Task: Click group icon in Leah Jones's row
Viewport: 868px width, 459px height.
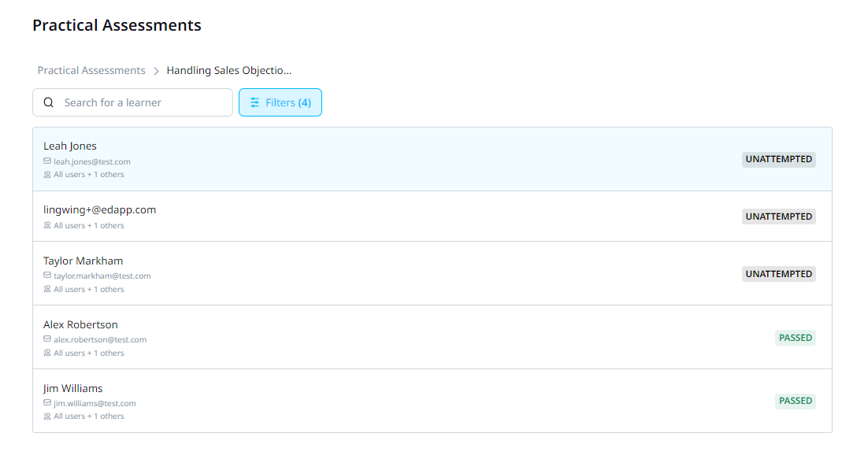Action: pos(47,175)
